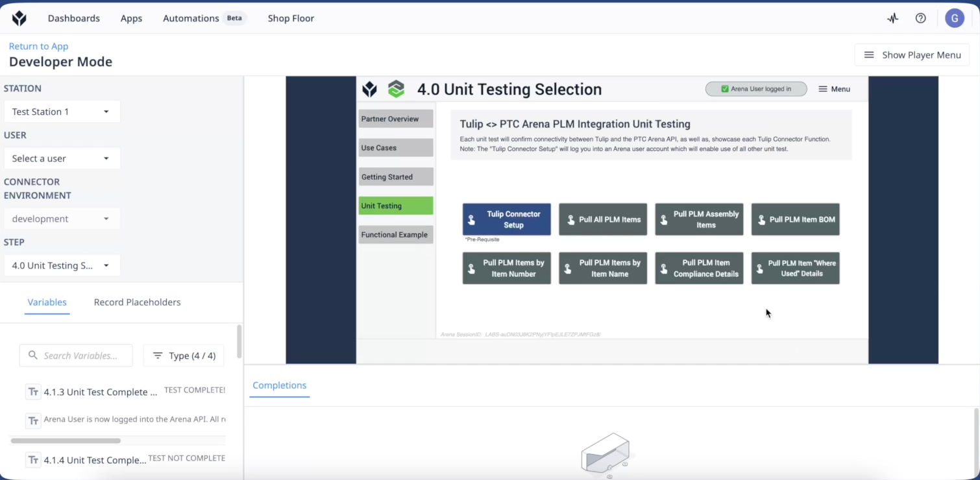Click the magnifier icon in Search Variables field

coord(33,355)
